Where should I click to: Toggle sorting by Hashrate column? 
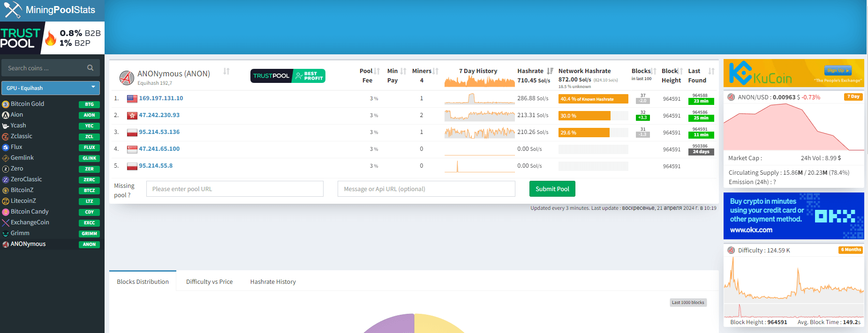(x=550, y=71)
